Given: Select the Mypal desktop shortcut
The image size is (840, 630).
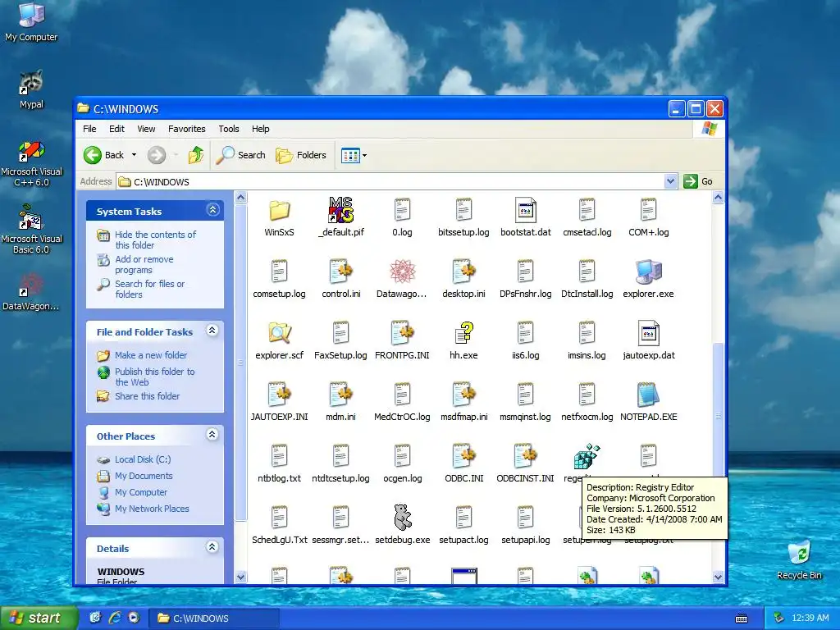Looking at the screenshot, I should 31,89.
